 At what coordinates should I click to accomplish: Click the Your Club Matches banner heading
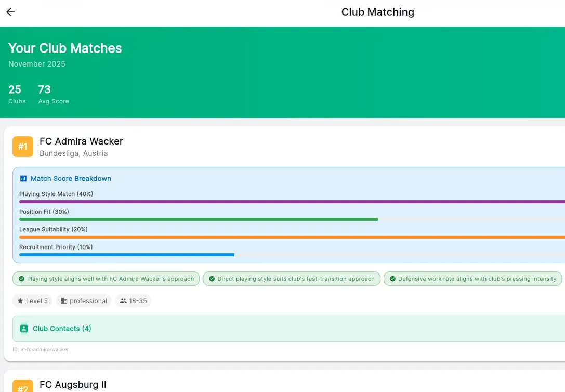coord(64,48)
